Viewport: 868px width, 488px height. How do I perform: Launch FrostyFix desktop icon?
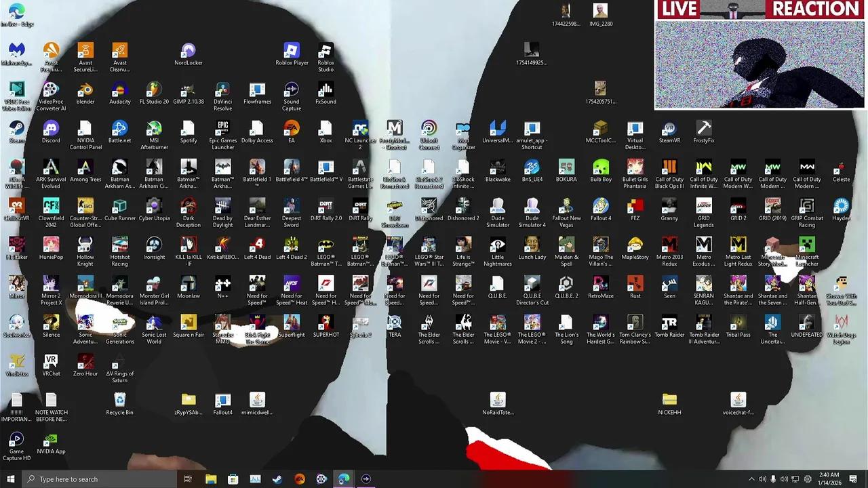704,132
